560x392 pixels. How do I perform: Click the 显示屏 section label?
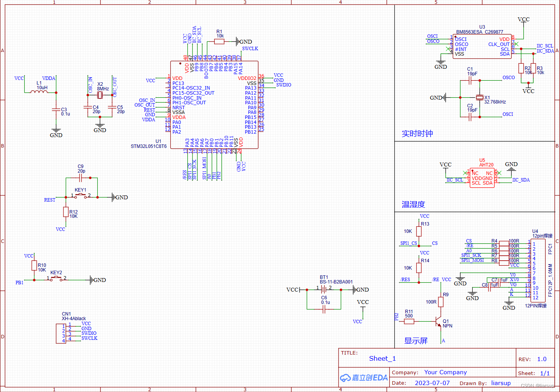coord(416,341)
